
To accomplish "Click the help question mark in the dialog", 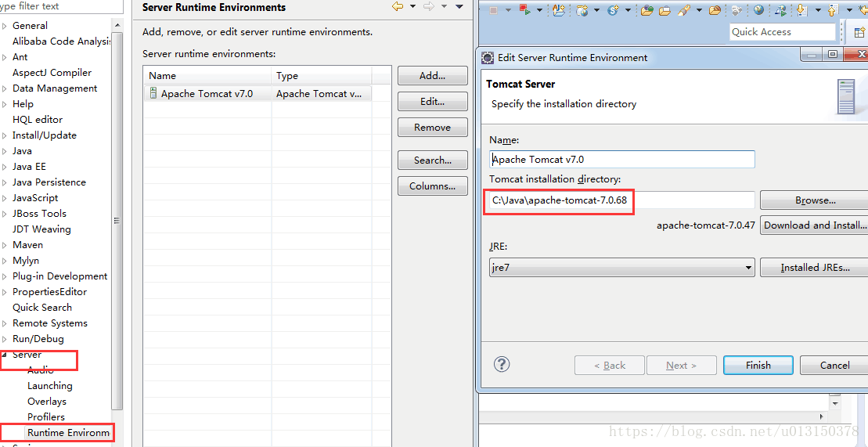I will point(501,365).
